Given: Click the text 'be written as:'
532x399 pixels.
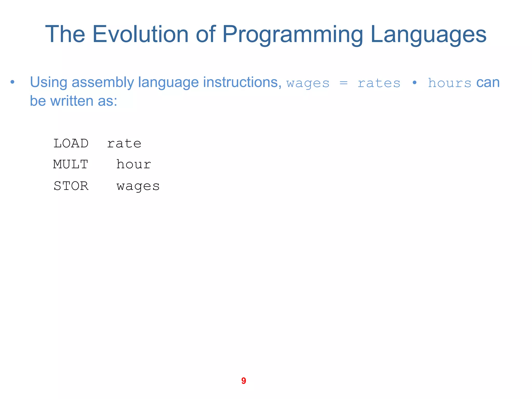Looking at the screenshot, I should pyautogui.click(x=74, y=101).
